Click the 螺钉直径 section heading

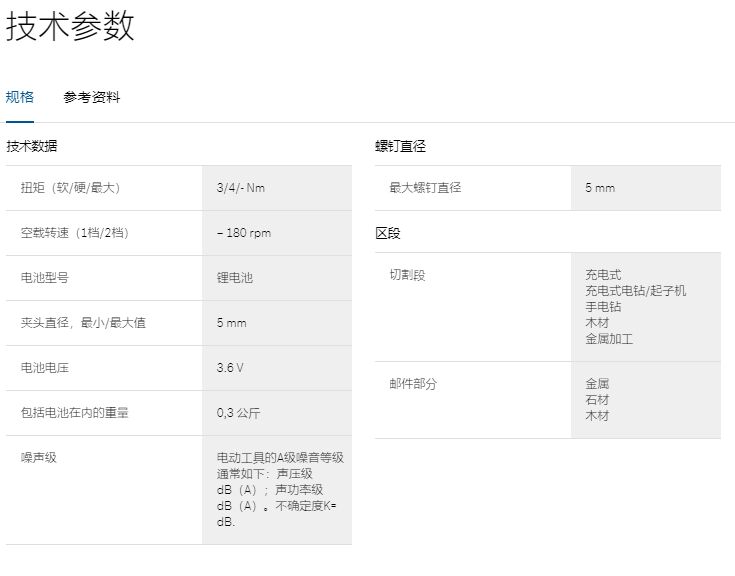coord(401,146)
